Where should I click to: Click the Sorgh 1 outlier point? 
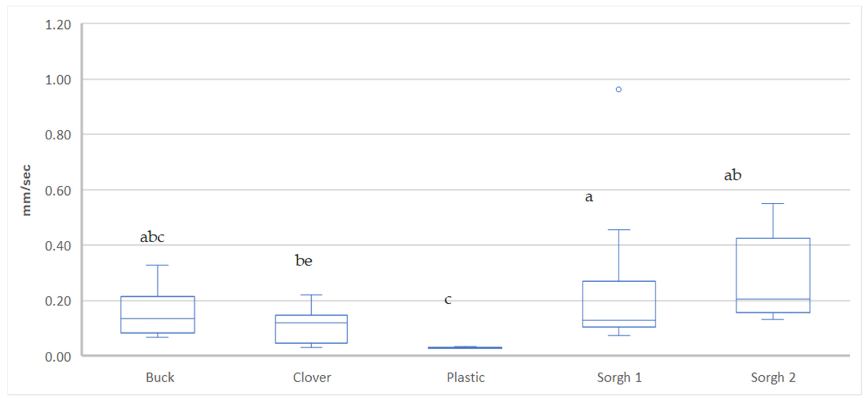point(619,90)
